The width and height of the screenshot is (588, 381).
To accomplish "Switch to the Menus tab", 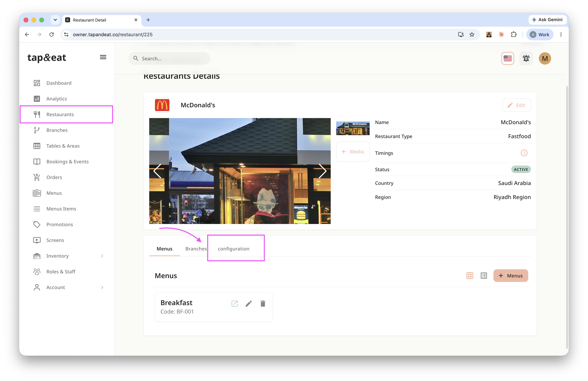I will (164, 249).
